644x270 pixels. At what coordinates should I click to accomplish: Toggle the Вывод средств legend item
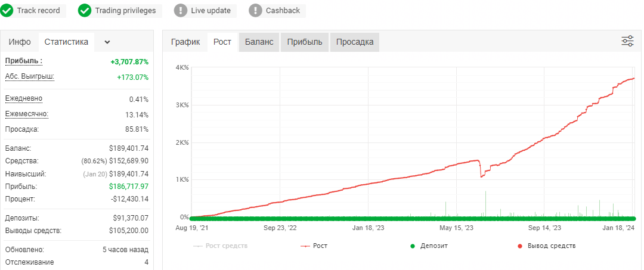pyautogui.click(x=547, y=246)
